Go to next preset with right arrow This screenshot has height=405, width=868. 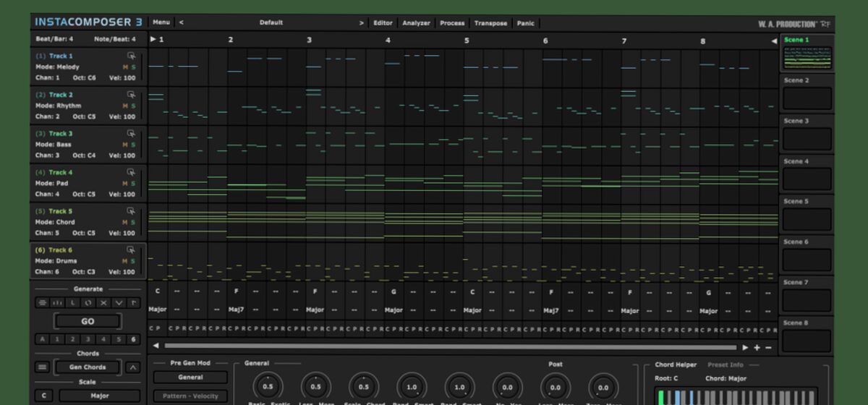[x=361, y=22]
